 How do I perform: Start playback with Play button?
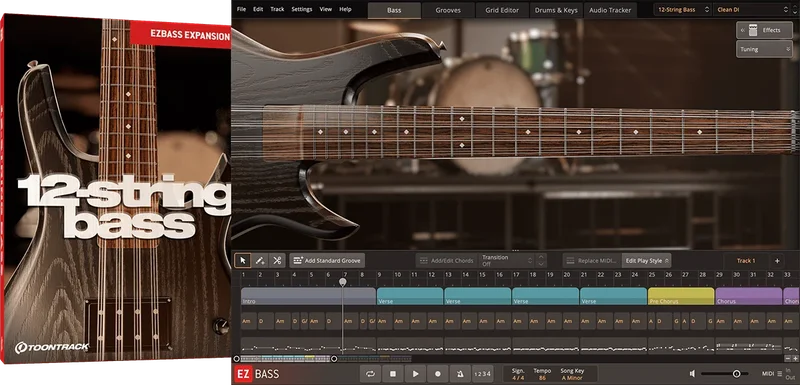click(415, 374)
